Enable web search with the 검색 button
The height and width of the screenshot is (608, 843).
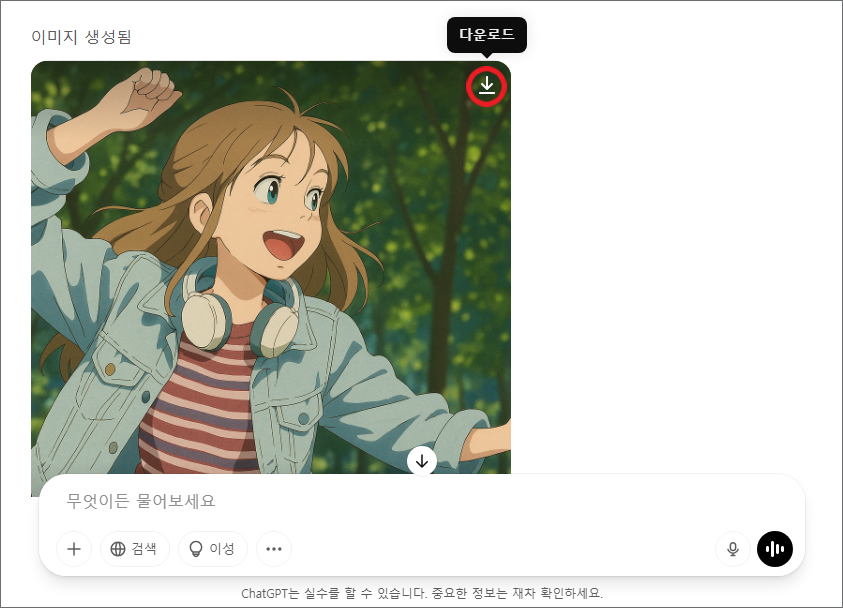pyautogui.click(x=134, y=549)
